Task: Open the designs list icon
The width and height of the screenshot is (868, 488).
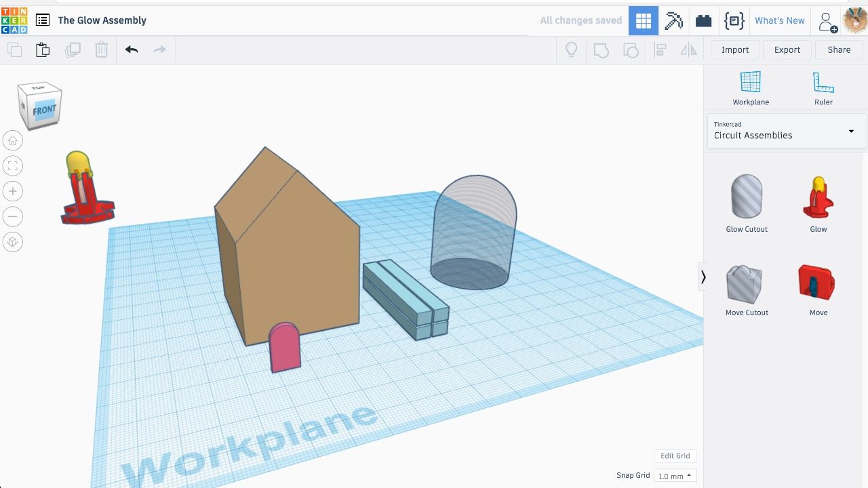Action: [43, 20]
